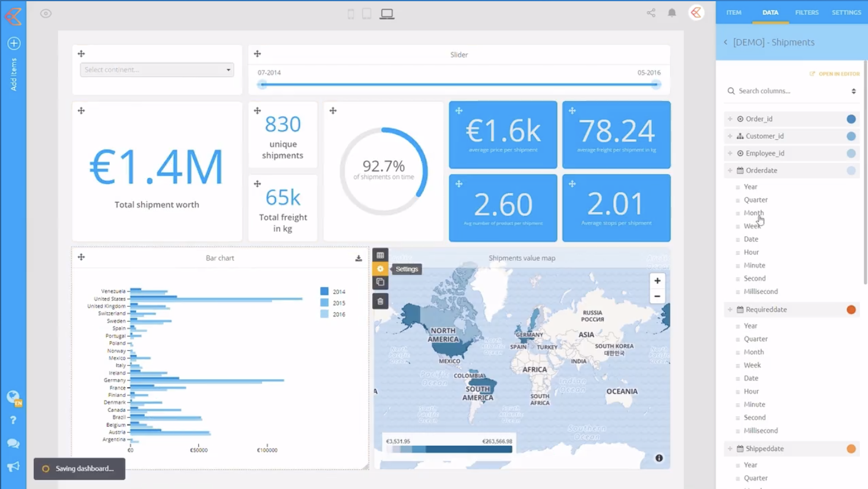Open the Select continent dropdown

point(157,70)
